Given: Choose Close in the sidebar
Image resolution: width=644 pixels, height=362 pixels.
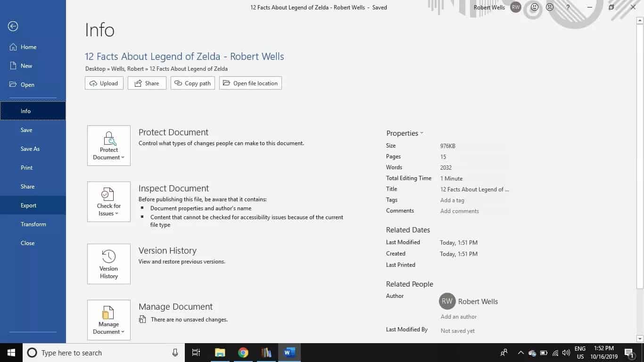Looking at the screenshot, I should pos(33,243).
